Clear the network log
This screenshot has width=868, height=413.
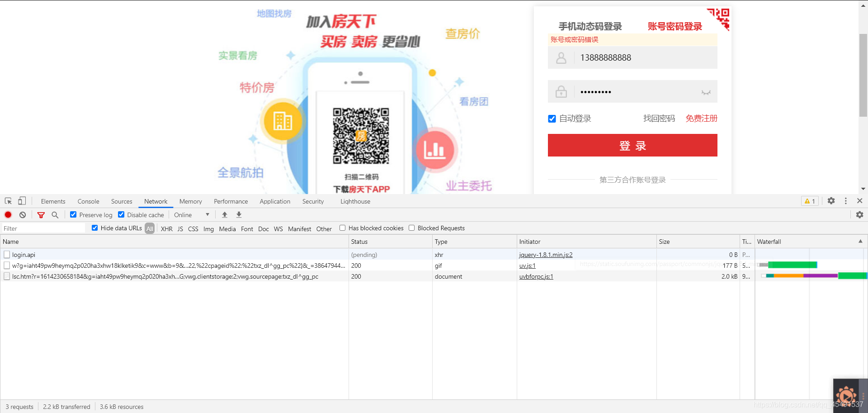coord(23,215)
